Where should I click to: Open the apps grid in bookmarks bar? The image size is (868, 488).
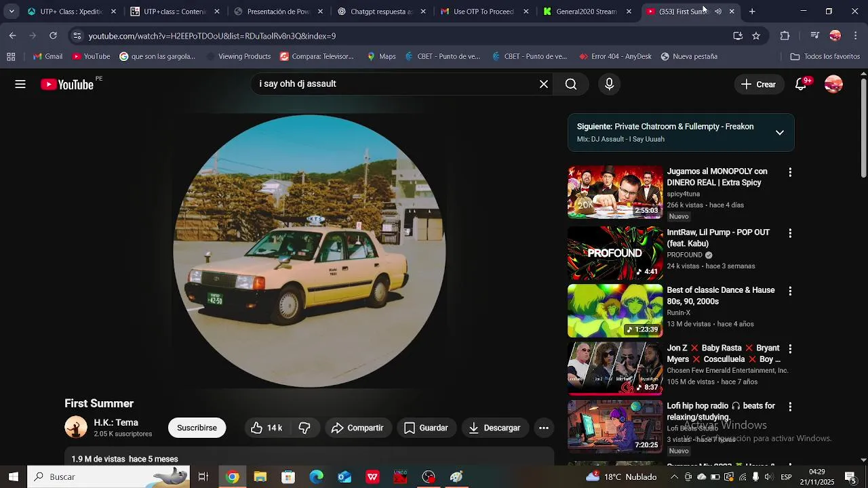(11, 56)
